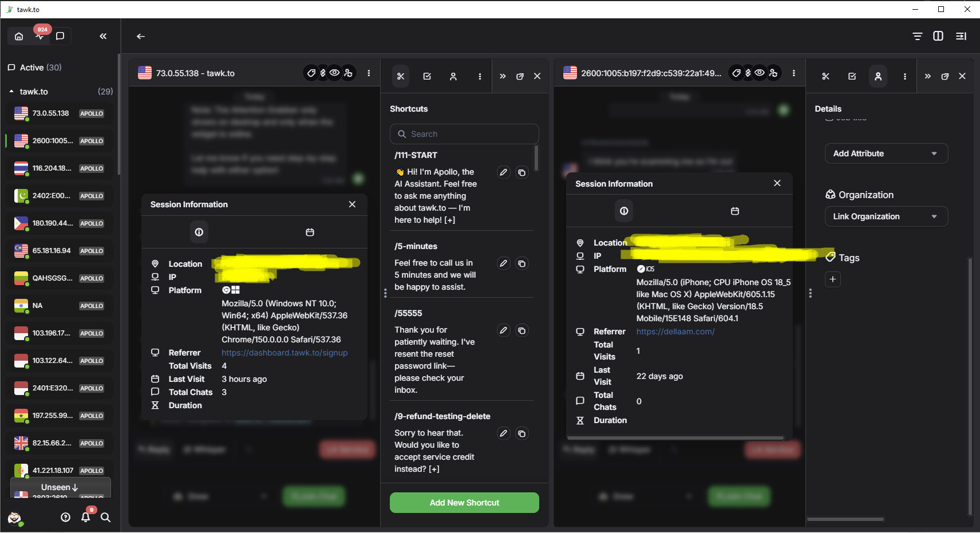Open kebab menu in second chat side panel tabs
The height and width of the screenshot is (533, 980).
point(904,76)
